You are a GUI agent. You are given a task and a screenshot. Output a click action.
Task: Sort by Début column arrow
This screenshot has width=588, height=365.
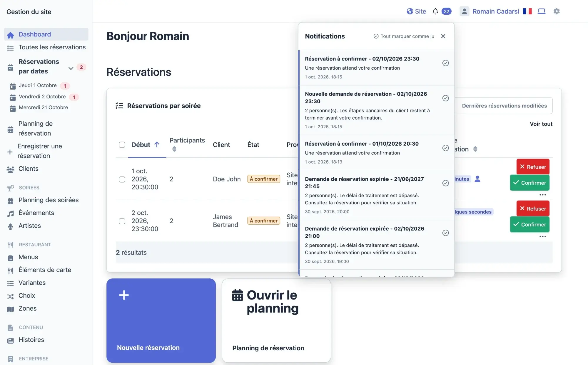point(157,144)
